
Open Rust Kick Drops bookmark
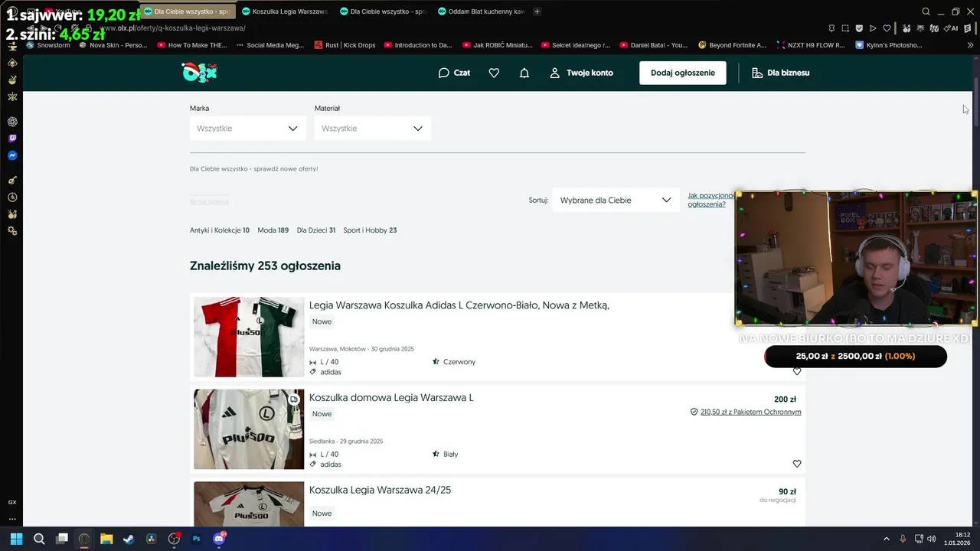[345, 45]
